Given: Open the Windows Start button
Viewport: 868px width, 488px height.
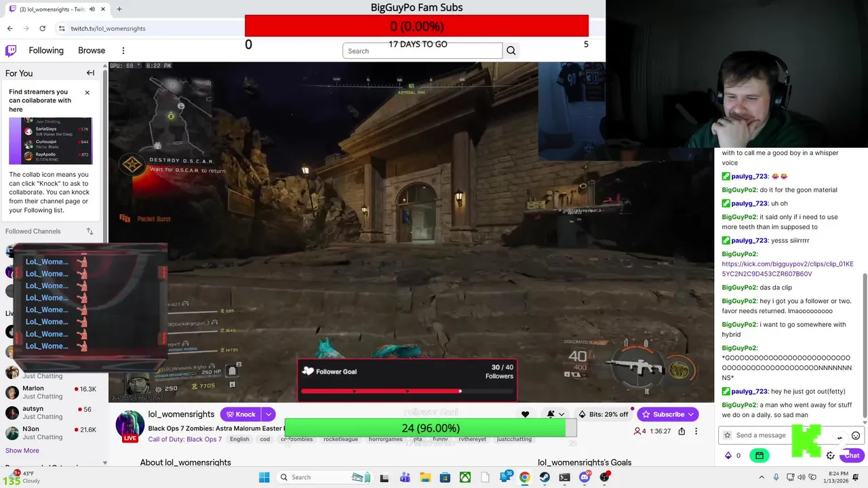Looking at the screenshot, I should [264, 477].
